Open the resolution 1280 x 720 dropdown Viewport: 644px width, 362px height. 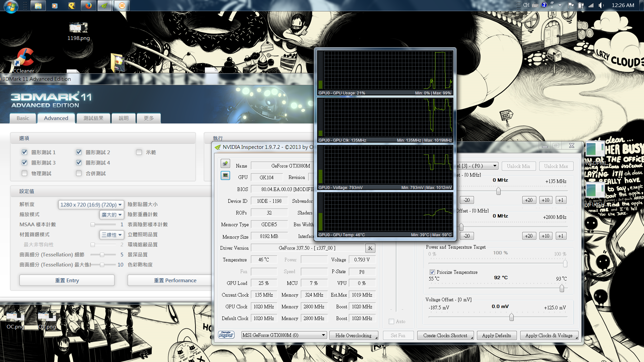click(91, 204)
